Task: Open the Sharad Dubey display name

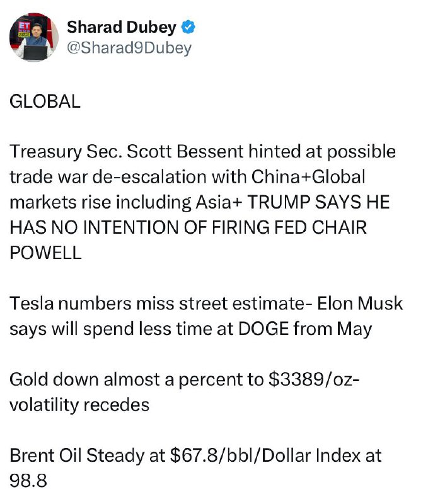Action: [122, 27]
